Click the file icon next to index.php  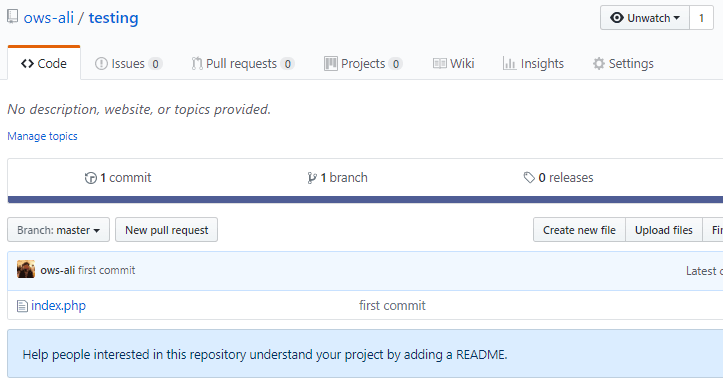pos(22,306)
